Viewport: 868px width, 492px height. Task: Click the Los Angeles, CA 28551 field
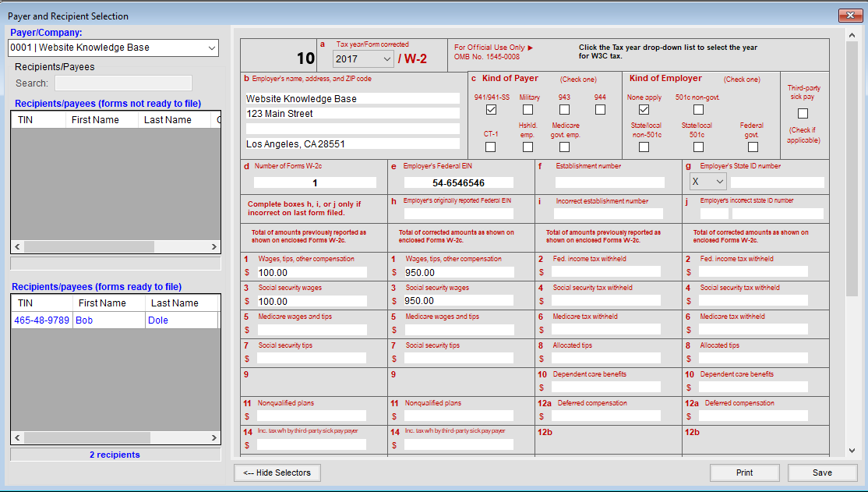[353, 144]
